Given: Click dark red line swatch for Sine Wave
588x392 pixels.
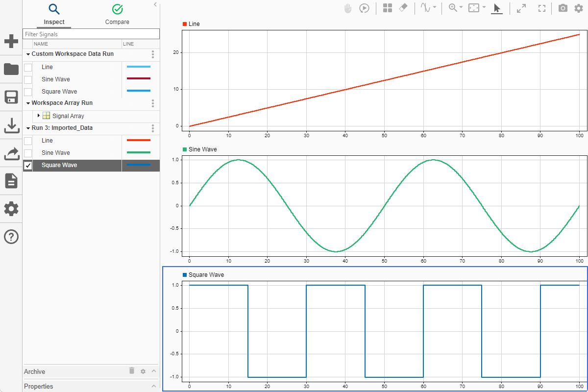Looking at the screenshot, I should 139,79.
